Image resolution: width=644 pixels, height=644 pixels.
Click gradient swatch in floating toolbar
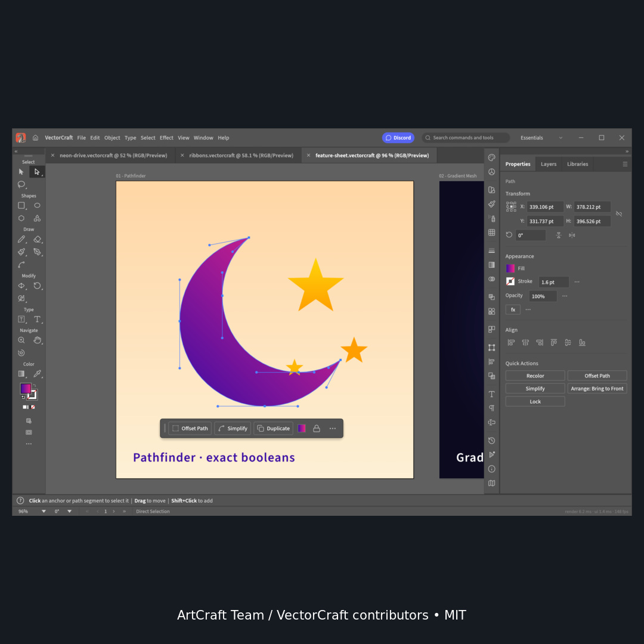302,428
